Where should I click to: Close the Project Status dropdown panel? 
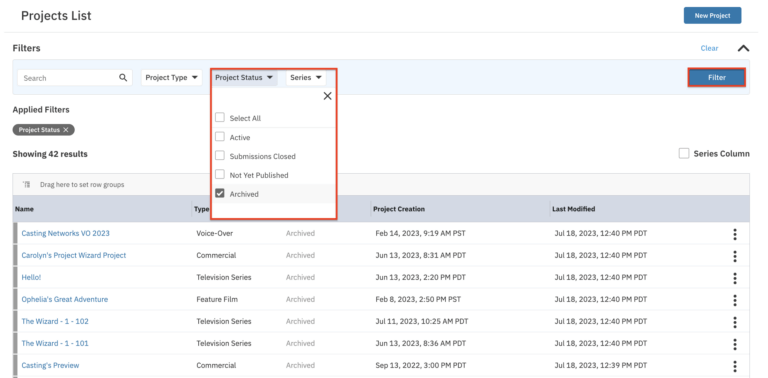[328, 96]
